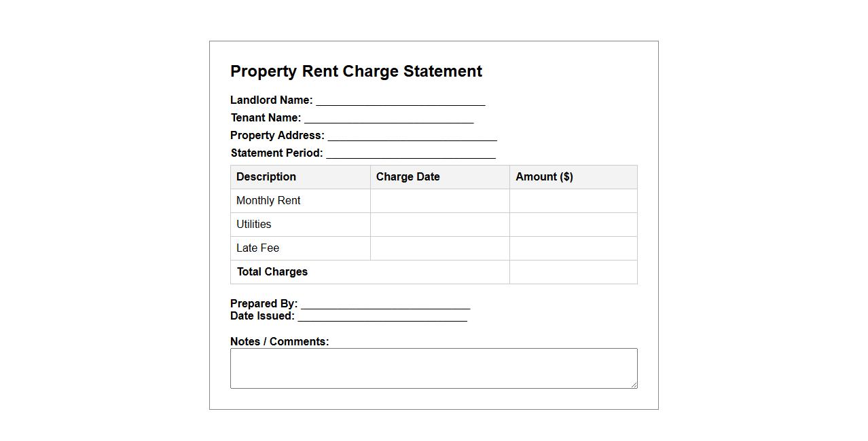Click the Late Fee amount cell
This screenshot has height=441, width=868.
coord(573,248)
